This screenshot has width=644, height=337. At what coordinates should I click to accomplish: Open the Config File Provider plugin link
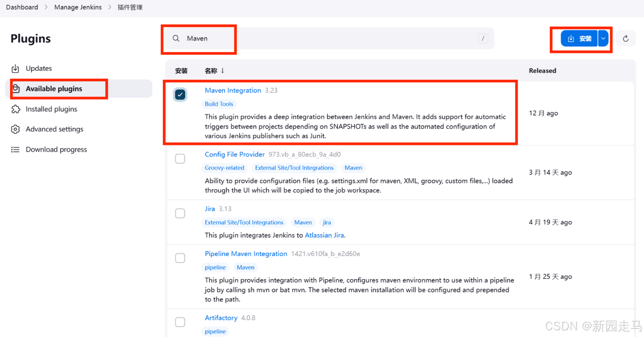click(235, 155)
